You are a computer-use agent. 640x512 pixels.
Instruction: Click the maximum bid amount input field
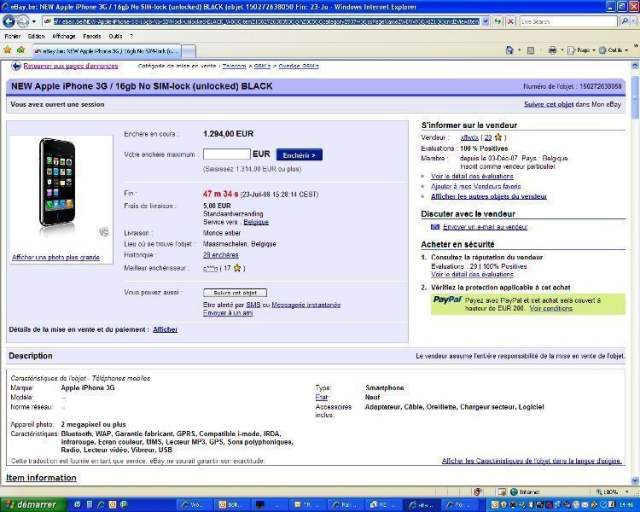click(226, 155)
